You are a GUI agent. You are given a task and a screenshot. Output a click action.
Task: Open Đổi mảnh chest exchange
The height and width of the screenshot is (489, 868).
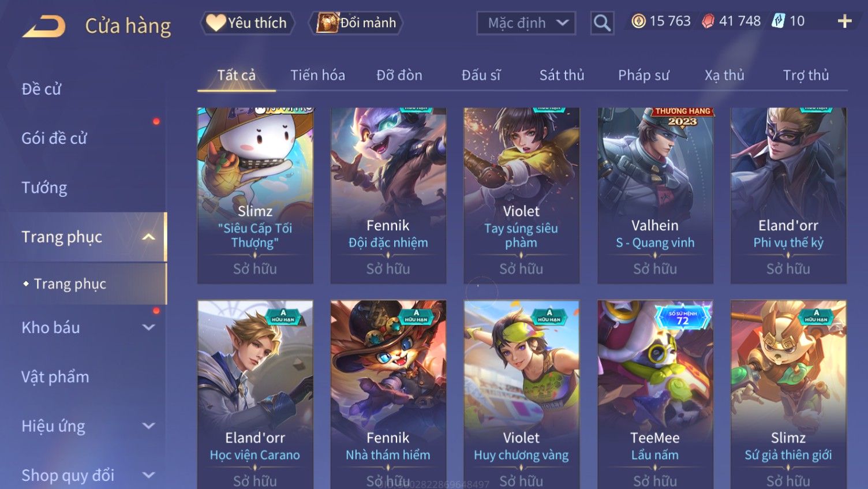(x=356, y=23)
